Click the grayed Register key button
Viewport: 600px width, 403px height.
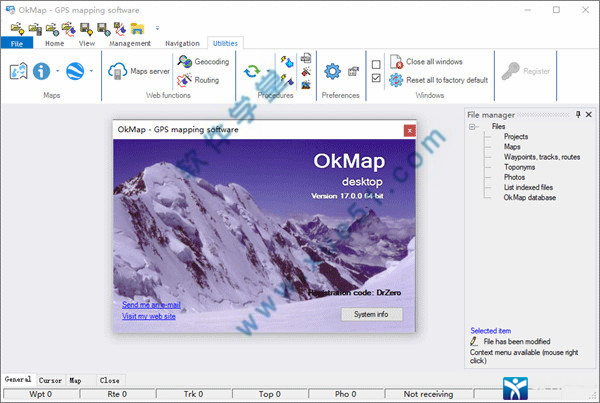(526, 71)
